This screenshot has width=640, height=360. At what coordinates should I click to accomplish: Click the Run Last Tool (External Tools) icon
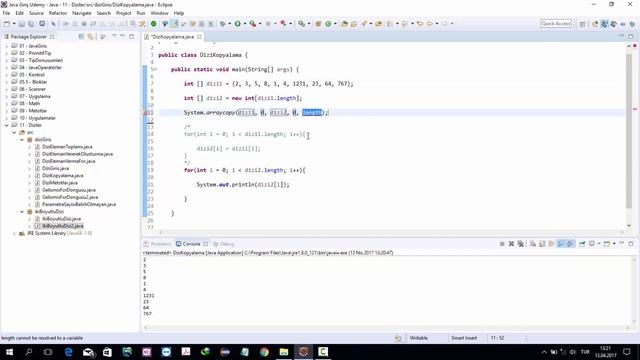tap(253, 24)
